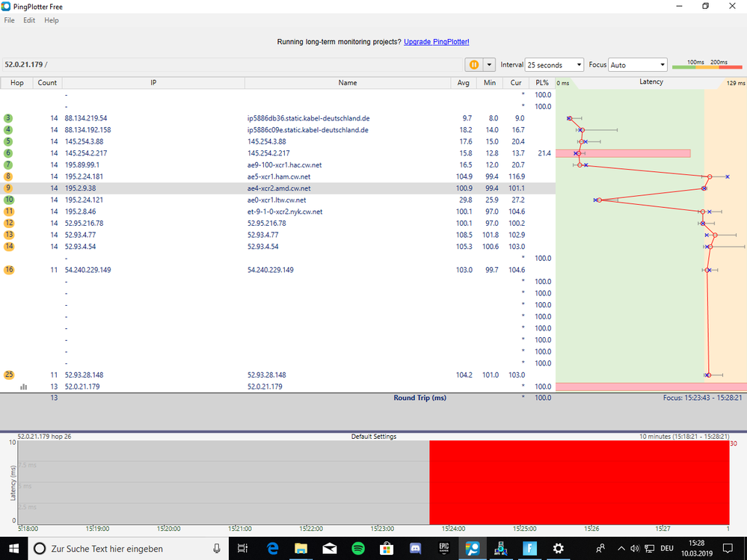Open Spotify from the taskbar

[357, 549]
